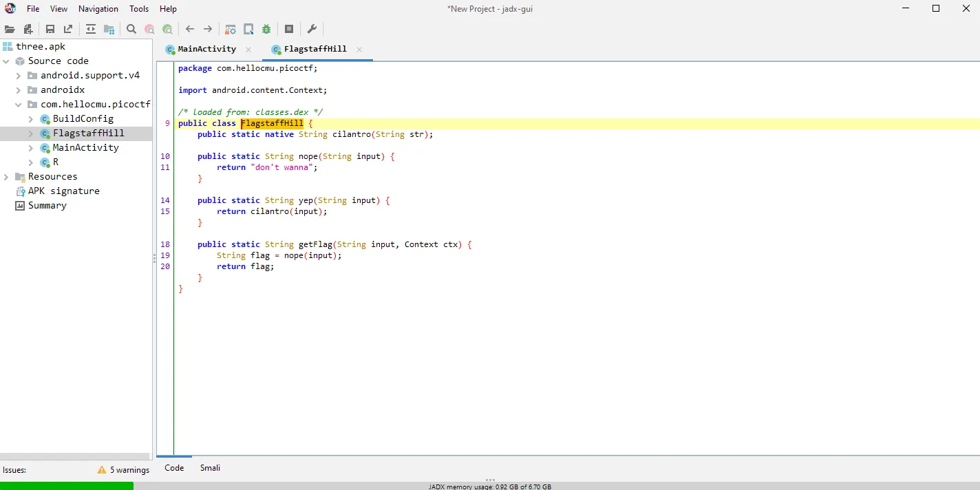Click the three.apk file icon
980x490 pixels.
pos(8,47)
